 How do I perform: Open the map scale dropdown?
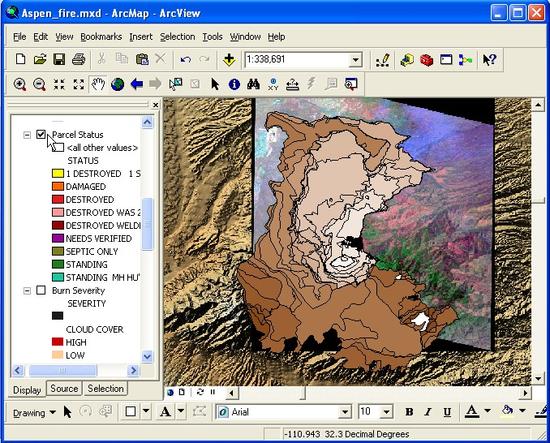[x=355, y=60]
